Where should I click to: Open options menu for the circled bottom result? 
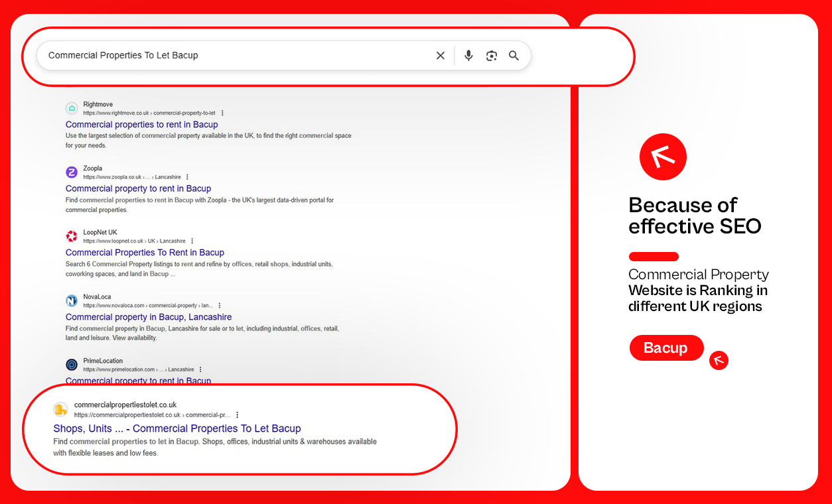pos(237,414)
